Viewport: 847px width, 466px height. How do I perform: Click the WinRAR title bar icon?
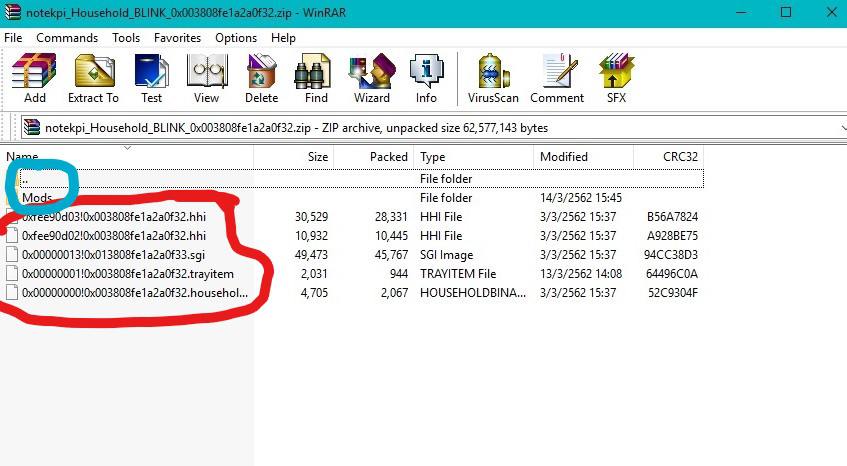[12, 12]
